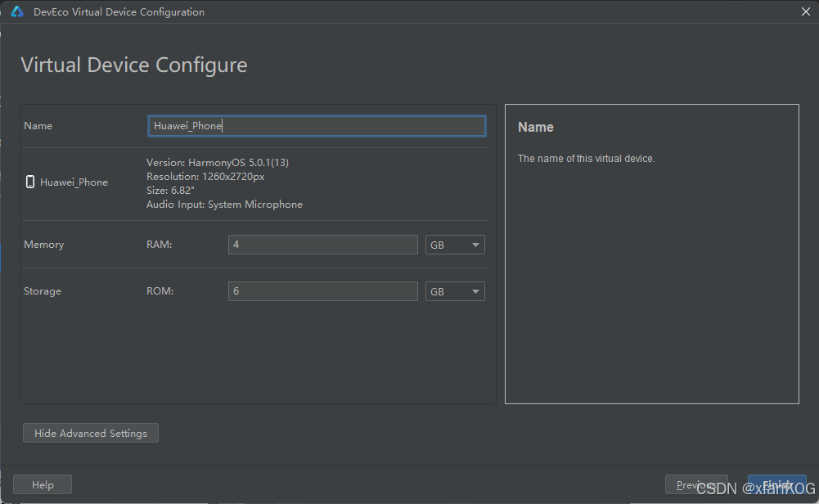Viewport: 819px width, 504px height.
Task: Click the Size: 6.82" text
Action: pyautogui.click(x=170, y=190)
